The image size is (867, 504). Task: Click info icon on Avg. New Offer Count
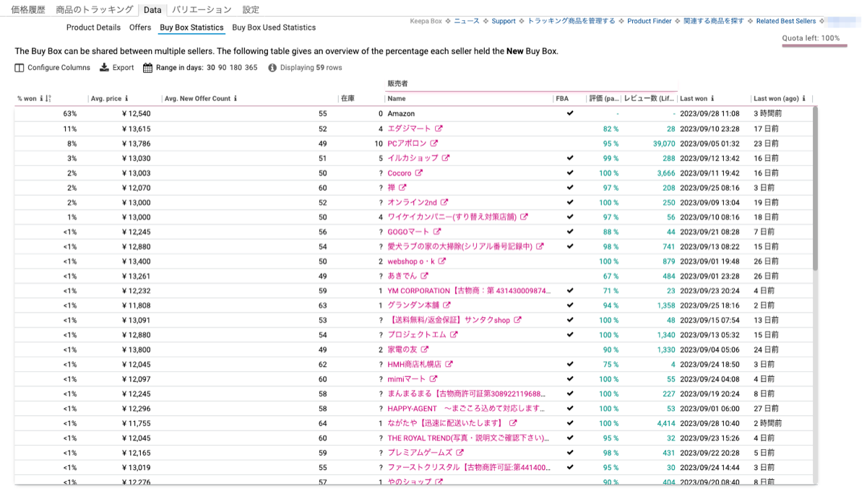pos(236,99)
